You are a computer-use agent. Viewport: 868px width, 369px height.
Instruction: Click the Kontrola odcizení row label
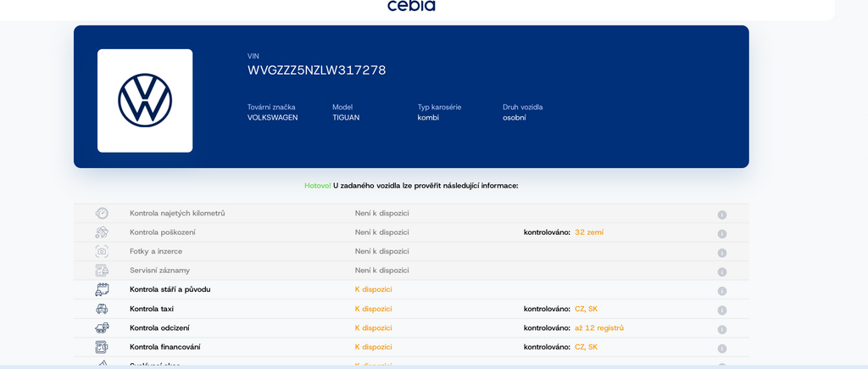tap(159, 327)
